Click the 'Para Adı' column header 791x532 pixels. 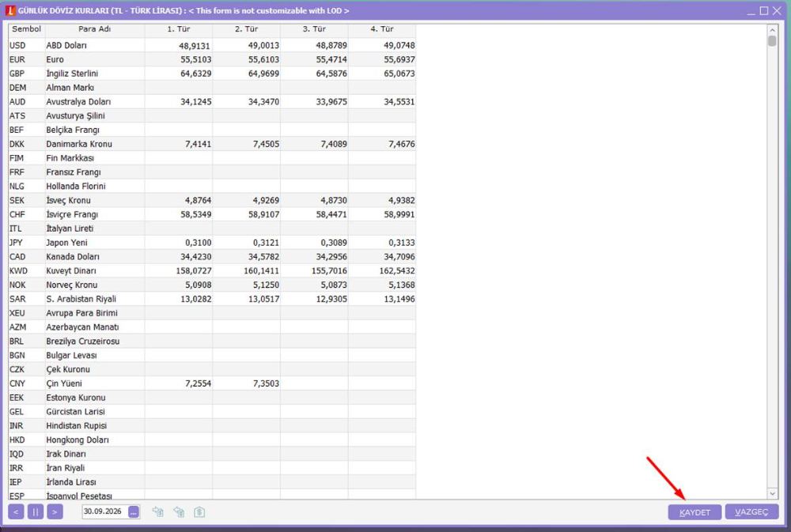(95, 29)
